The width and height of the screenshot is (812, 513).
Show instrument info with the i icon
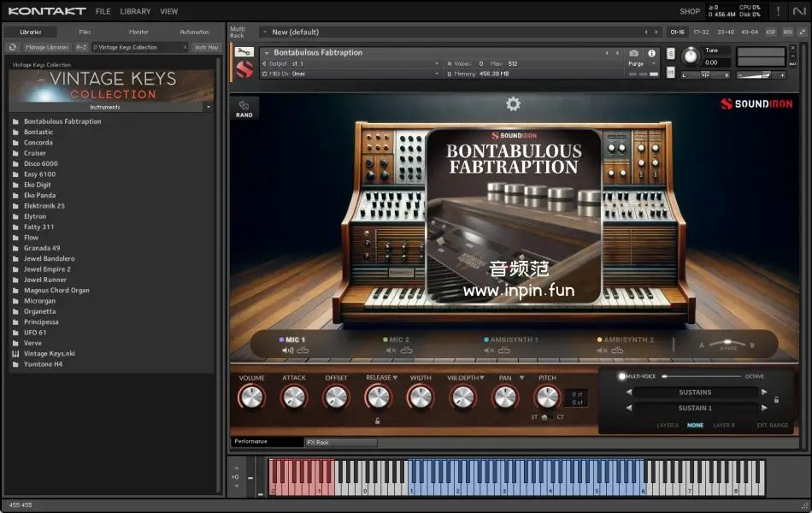(x=653, y=53)
